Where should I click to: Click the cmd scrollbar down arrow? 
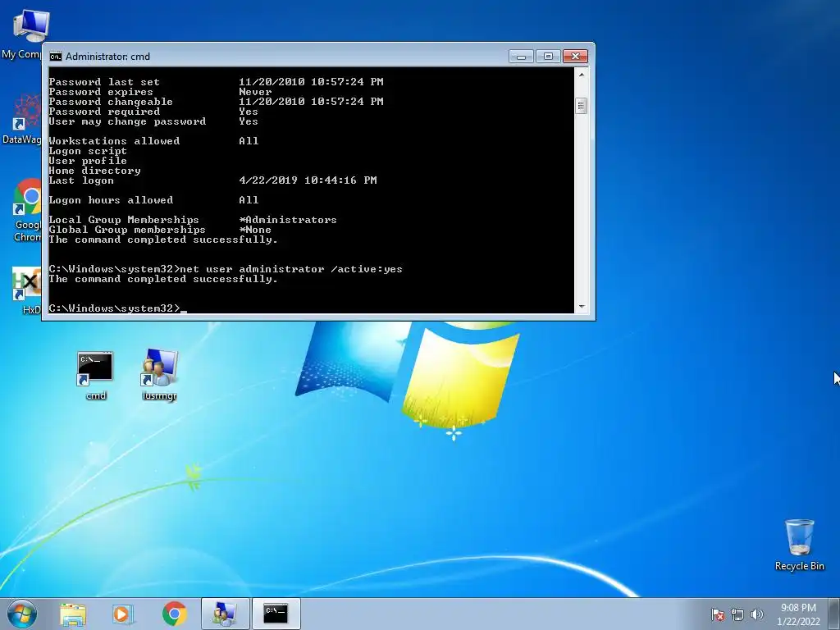pyautogui.click(x=582, y=307)
